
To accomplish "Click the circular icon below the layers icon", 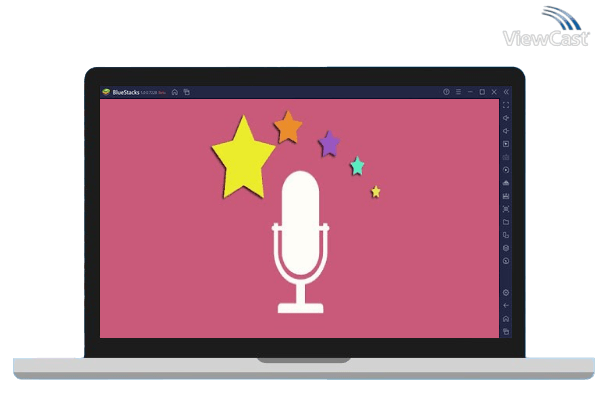I will click(506, 261).
